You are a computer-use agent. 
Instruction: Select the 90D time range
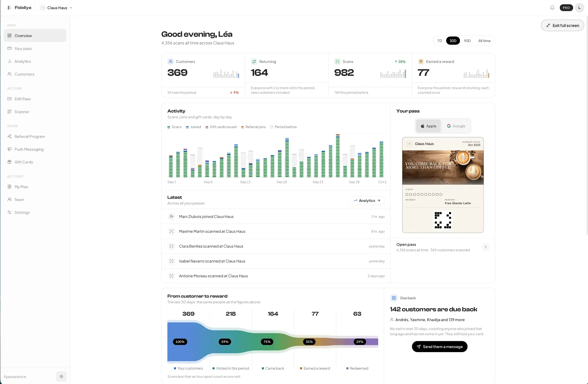pyautogui.click(x=467, y=41)
